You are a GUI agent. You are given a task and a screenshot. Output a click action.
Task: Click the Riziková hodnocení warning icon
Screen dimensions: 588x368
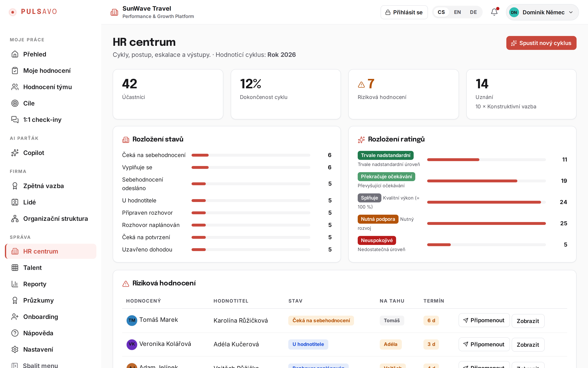pos(126,284)
